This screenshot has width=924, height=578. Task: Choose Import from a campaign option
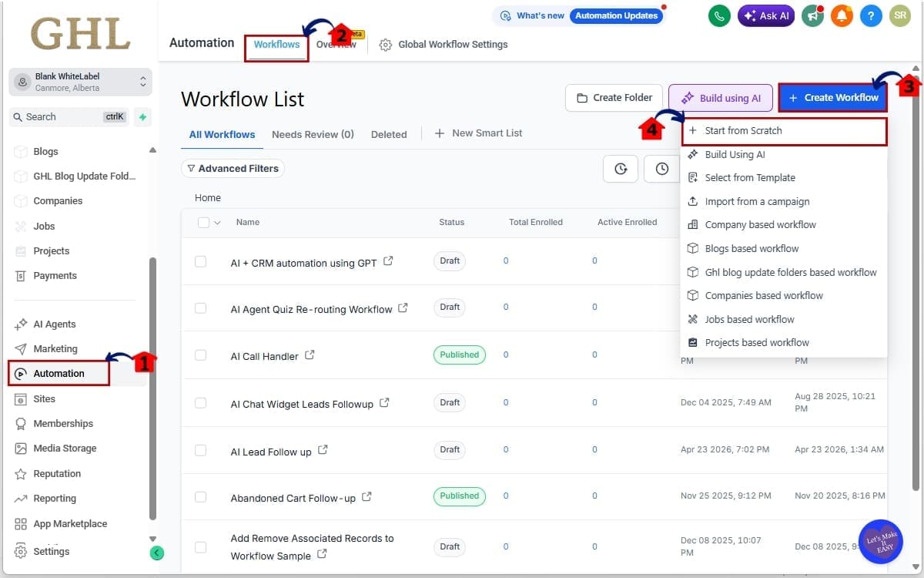784,202
